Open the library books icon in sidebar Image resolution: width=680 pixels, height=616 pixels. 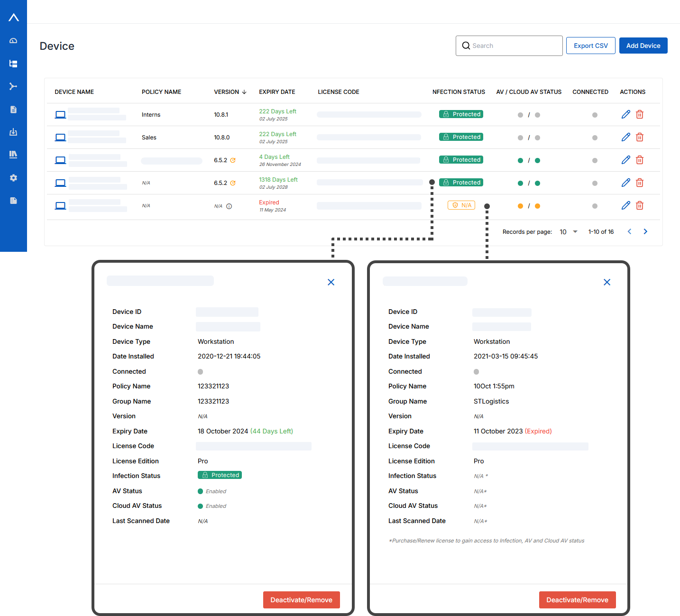(13, 155)
